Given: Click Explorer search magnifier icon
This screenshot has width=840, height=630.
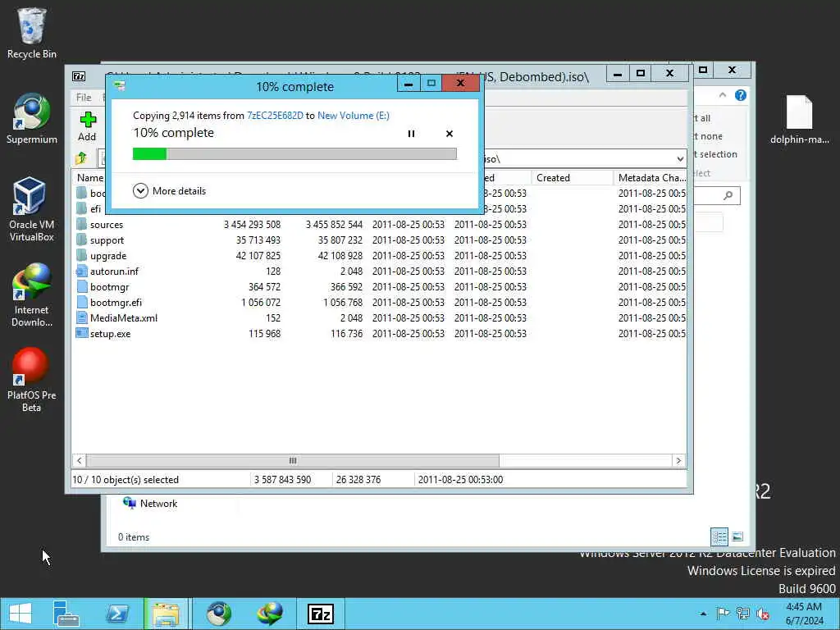Looking at the screenshot, I should [728, 195].
